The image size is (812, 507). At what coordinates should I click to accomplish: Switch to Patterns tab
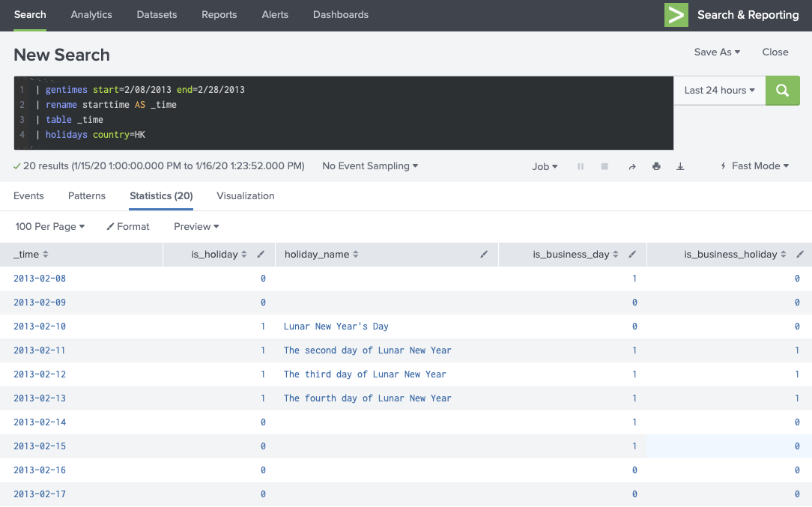(x=86, y=195)
